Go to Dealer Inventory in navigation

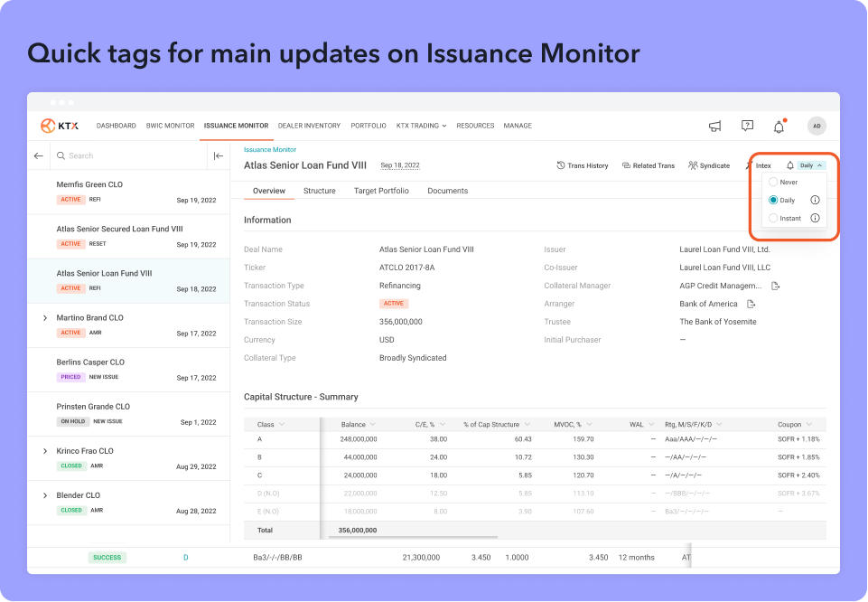[309, 126]
